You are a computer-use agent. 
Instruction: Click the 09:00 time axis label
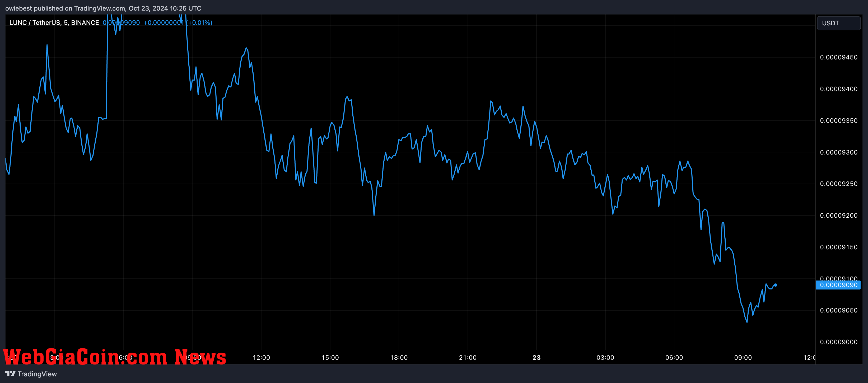(x=743, y=357)
